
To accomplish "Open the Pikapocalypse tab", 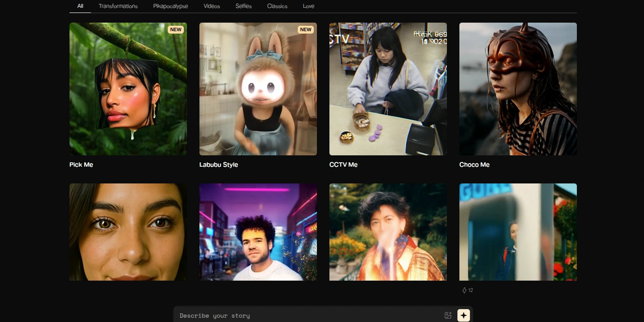I will [x=171, y=6].
